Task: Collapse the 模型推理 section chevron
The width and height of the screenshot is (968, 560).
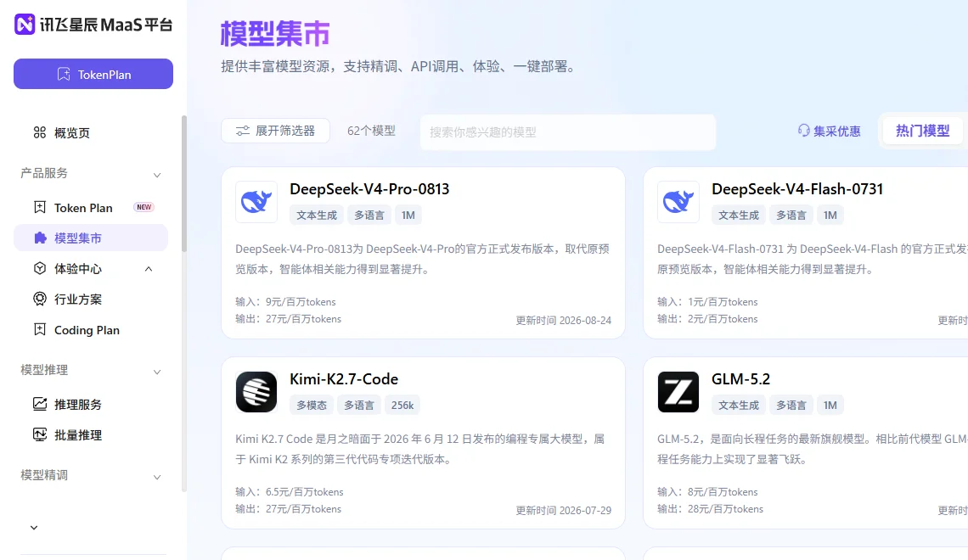Action: tap(157, 372)
